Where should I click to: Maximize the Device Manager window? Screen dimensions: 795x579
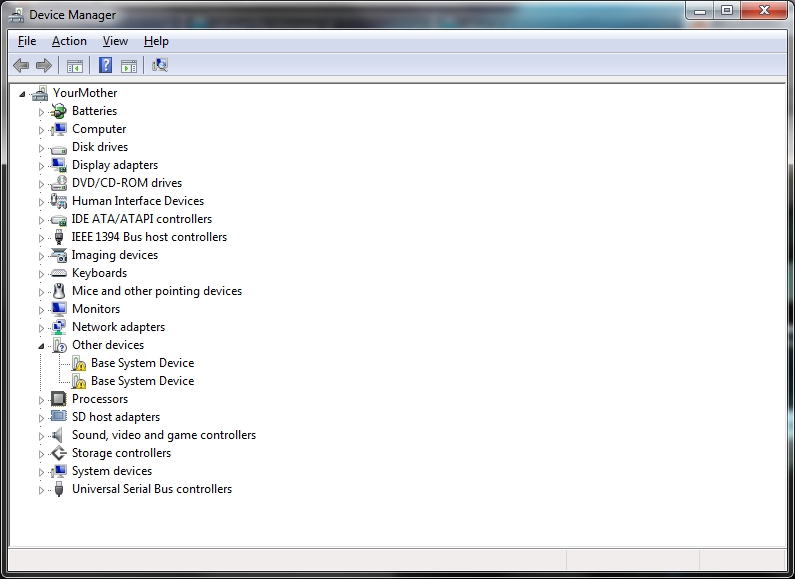pos(727,10)
